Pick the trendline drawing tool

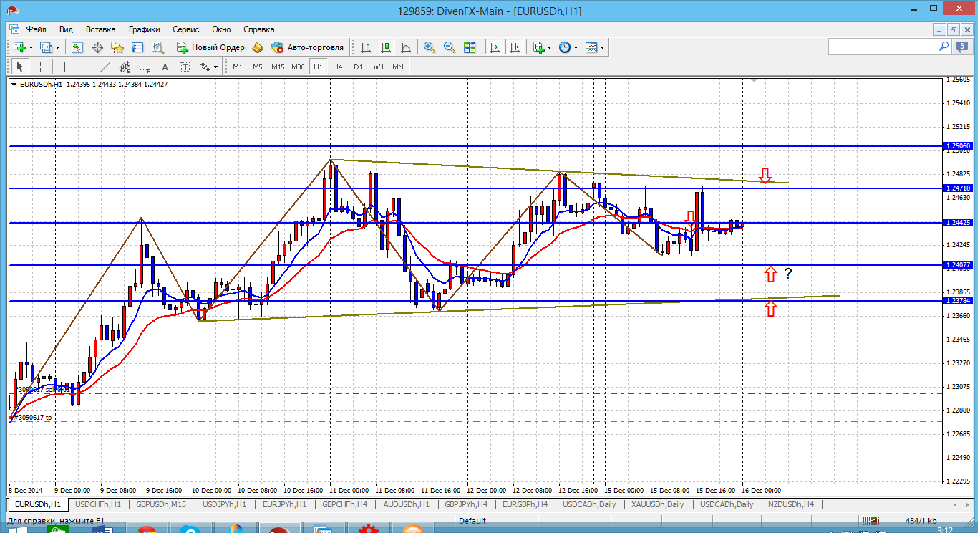(x=105, y=67)
